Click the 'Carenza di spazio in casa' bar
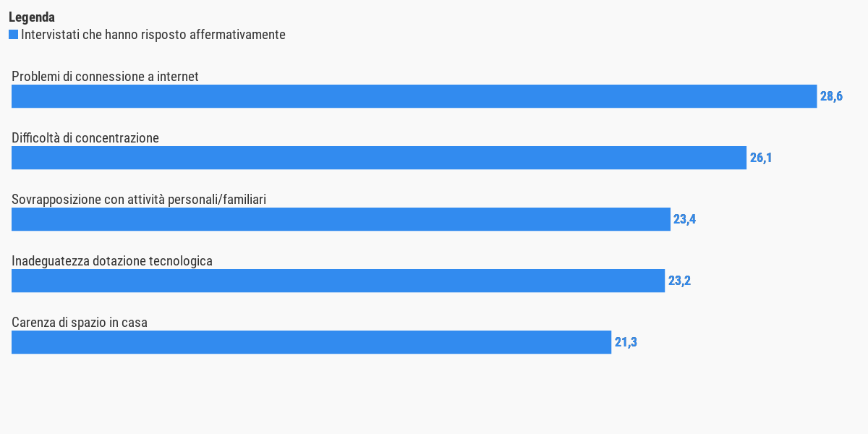Screen dimensions: 868x434 tap(311, 342)
